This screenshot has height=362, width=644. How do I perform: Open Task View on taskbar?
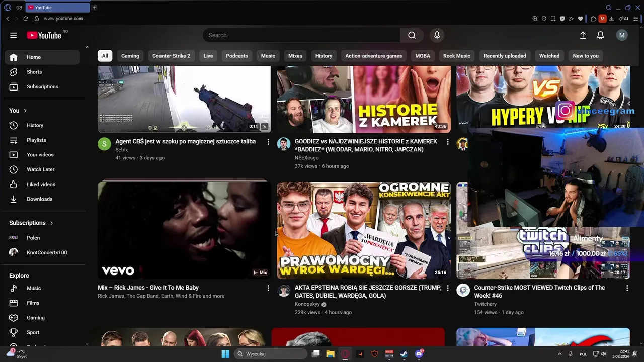[315, 354]
